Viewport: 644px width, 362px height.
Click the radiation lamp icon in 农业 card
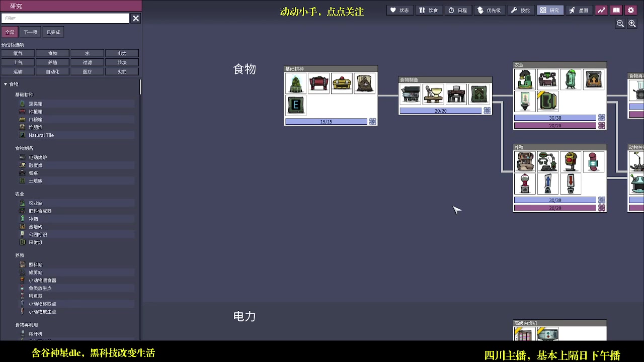tap(548, 101)
